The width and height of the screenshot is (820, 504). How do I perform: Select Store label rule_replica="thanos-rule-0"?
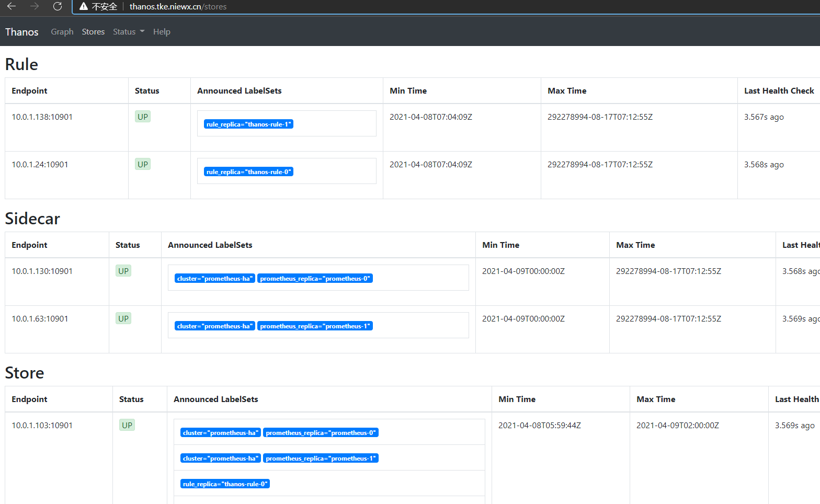(225, 484)
